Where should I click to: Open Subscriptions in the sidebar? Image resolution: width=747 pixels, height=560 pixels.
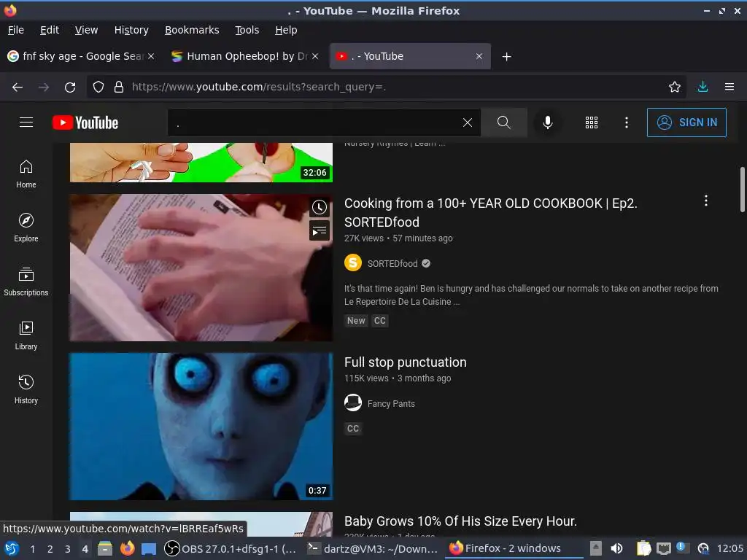tap(26, 281)
